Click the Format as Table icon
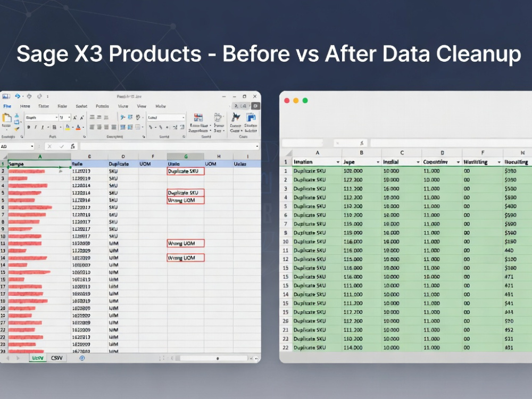 218,118
